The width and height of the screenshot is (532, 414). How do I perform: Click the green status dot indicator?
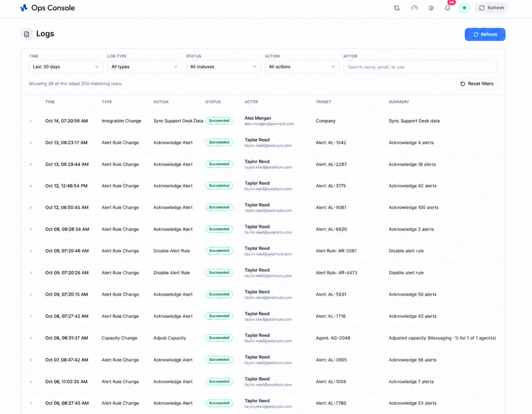point(464,8)
